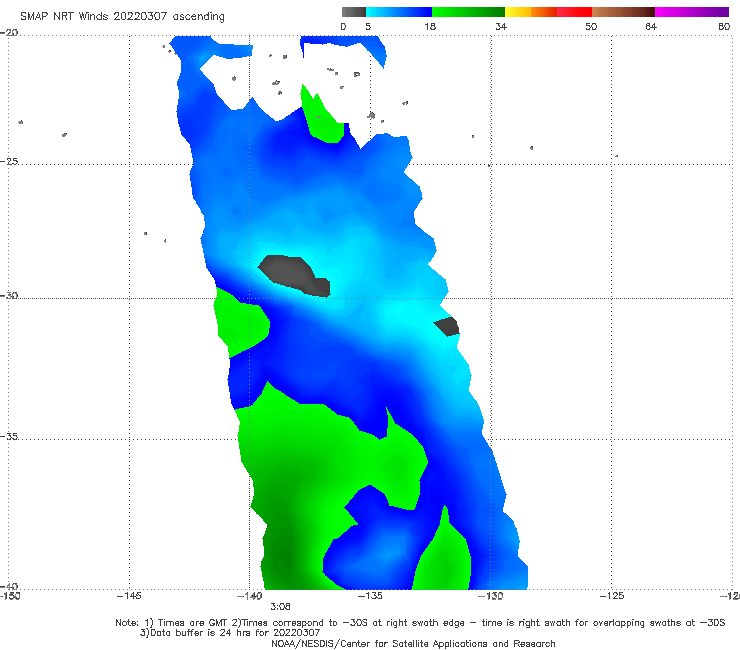This screenshot has height=650, width=740.
Task: Click the '5' label under the color bar
Action: pos(368,27)
